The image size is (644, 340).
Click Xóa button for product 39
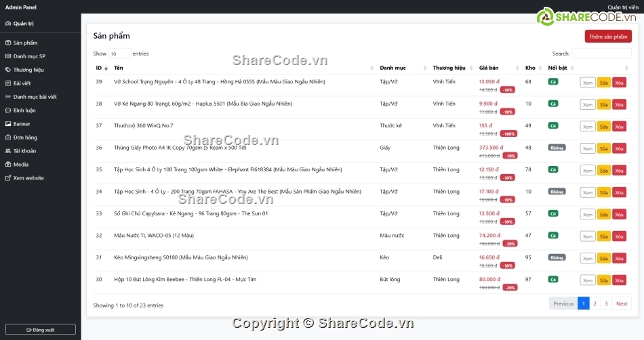pos(620,83)
